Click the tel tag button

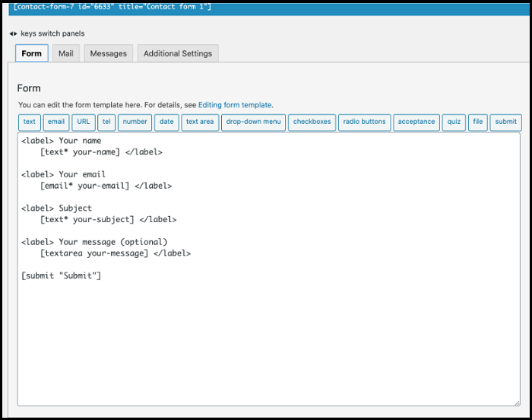click(x=106, y=122)
